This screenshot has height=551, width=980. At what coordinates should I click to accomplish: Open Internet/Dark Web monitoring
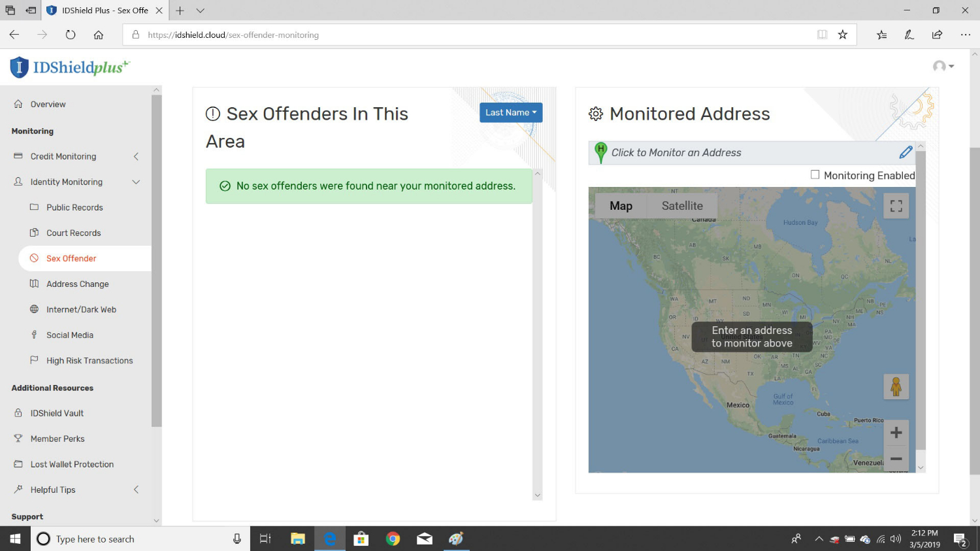81,309
